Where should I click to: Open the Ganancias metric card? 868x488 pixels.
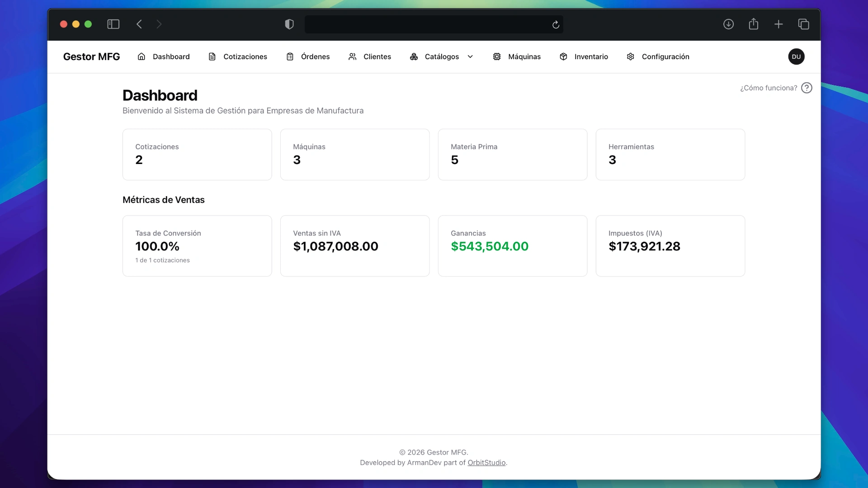coord(512,245)
